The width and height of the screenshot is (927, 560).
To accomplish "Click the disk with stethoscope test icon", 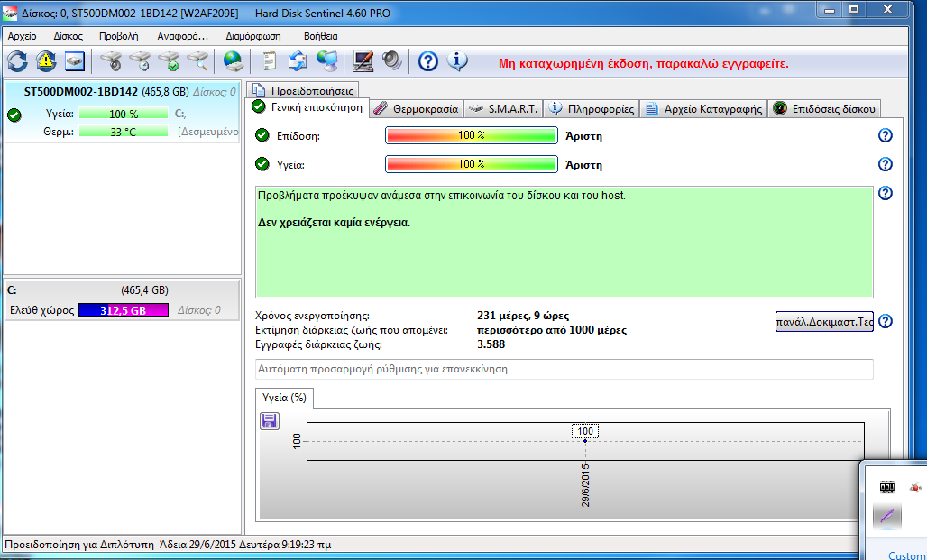I will pos(111,61).
